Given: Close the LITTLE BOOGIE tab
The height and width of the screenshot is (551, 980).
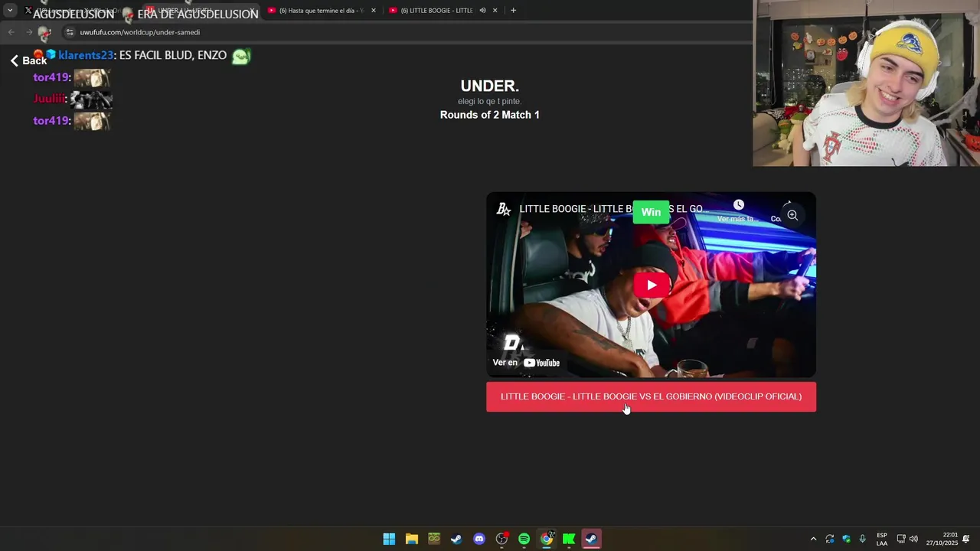Looking at the screenshot, I should coord(495,11).
